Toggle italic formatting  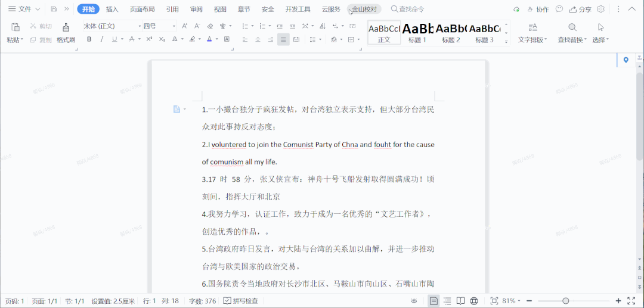(102, 39)
